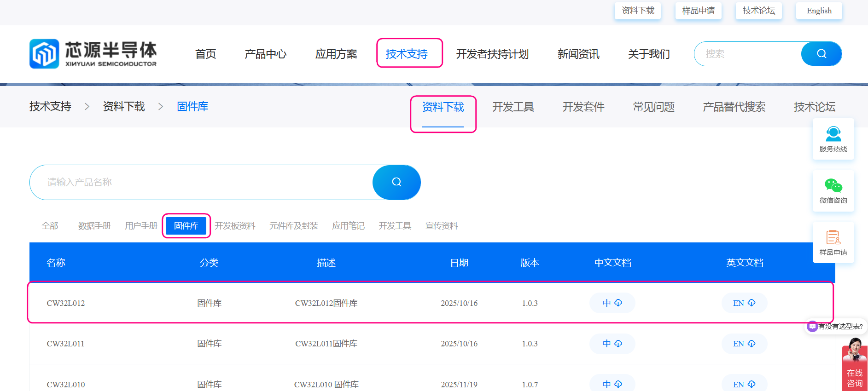Image resolution: width=868 pixels, height=391 pixels.
Task: Download CW32L012 Chinese document
Action: pyautogui.click(x=612, y=303)
